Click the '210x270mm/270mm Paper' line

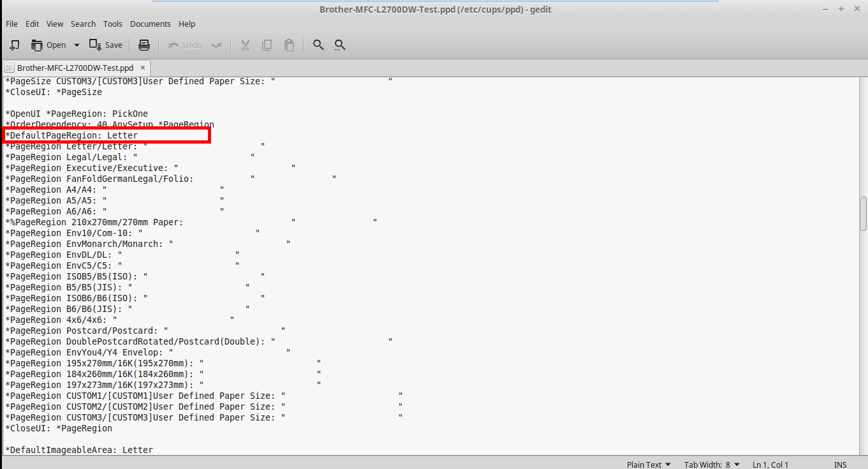191,222
